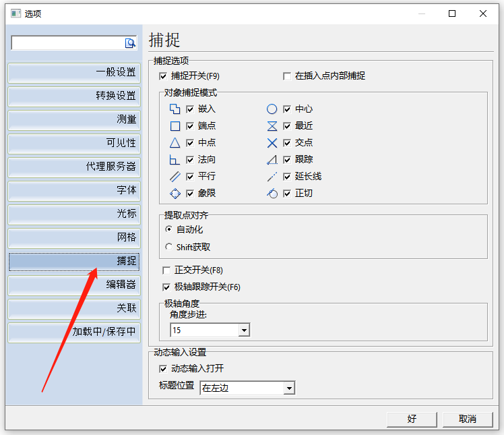Image resolution: width=504 pixels, height=435 pixels.
Task: Click into the options search input field
Action: coord(67,43)
